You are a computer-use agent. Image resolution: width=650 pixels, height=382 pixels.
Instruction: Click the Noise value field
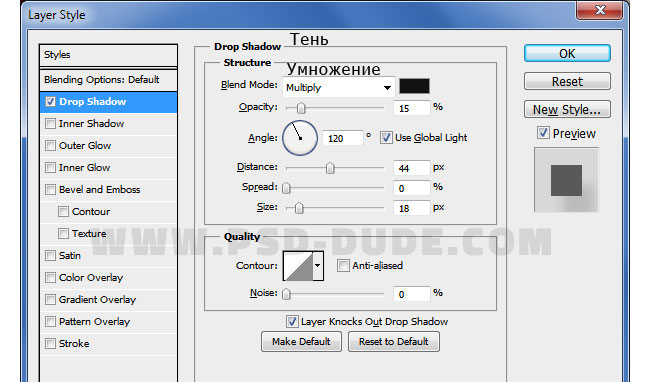click(x=412, y=294)
